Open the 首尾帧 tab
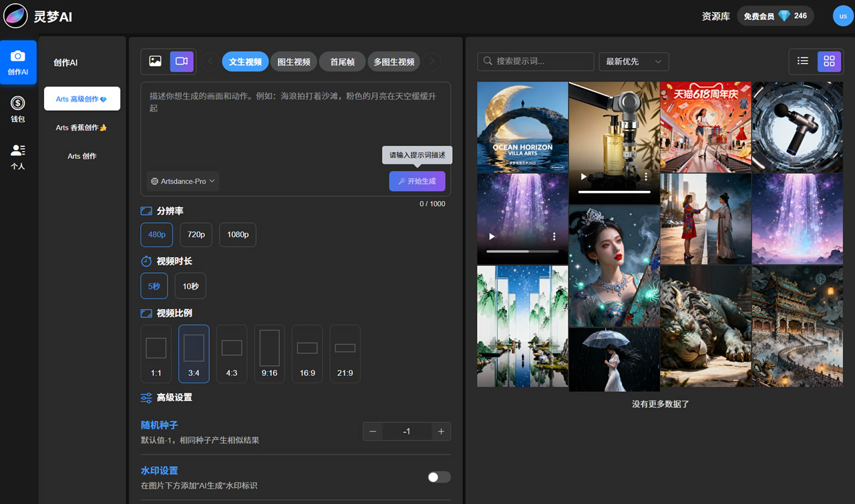855x504 pixels. coord(342,61)
